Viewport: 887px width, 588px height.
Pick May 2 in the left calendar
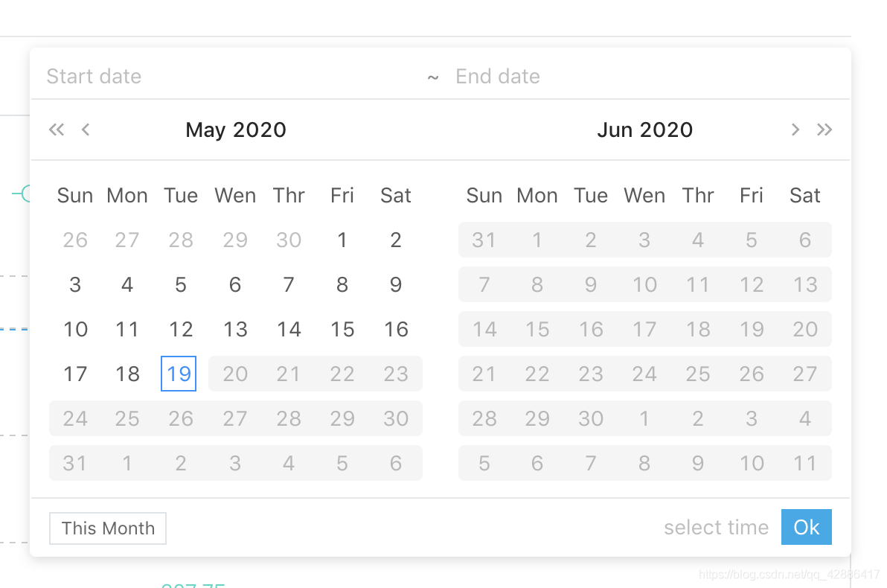[396, 240]
